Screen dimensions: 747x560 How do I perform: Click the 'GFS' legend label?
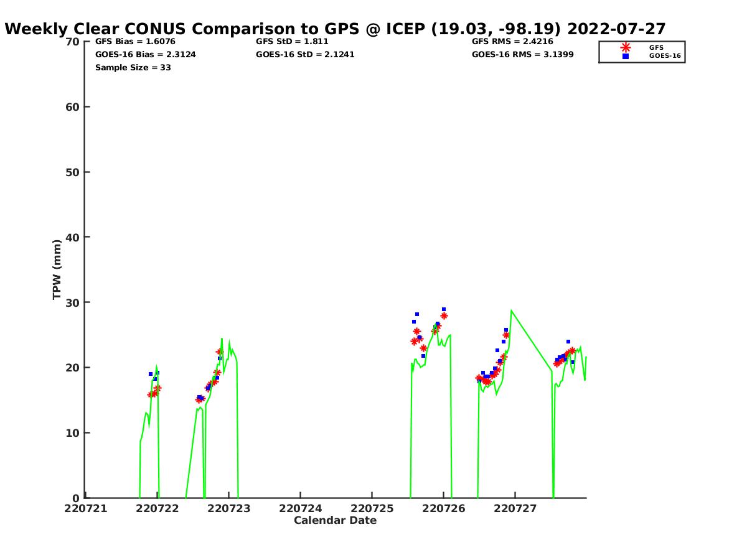click(656, 47)
